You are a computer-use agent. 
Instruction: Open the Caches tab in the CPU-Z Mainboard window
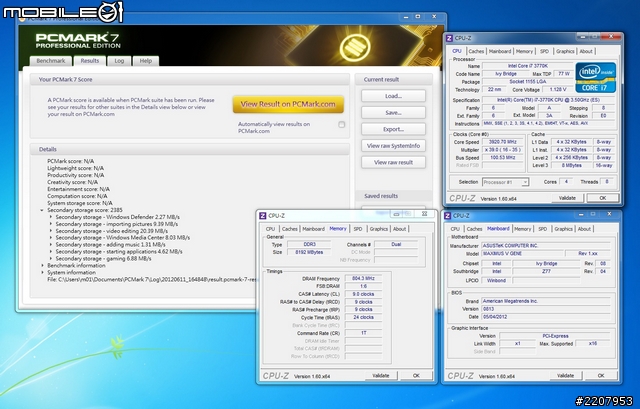pyautogui.click(x=474, y=229)
